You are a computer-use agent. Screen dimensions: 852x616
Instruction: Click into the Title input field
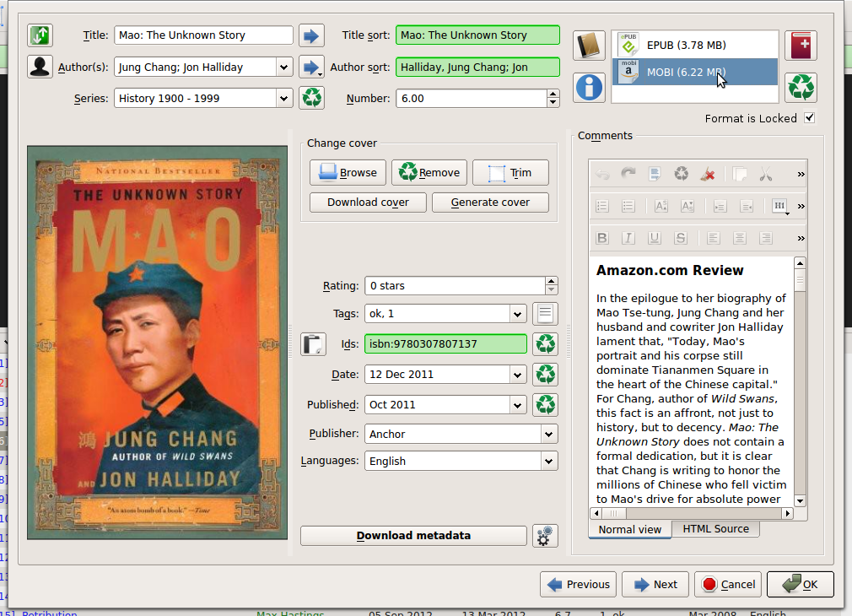[x=203, y=35]
